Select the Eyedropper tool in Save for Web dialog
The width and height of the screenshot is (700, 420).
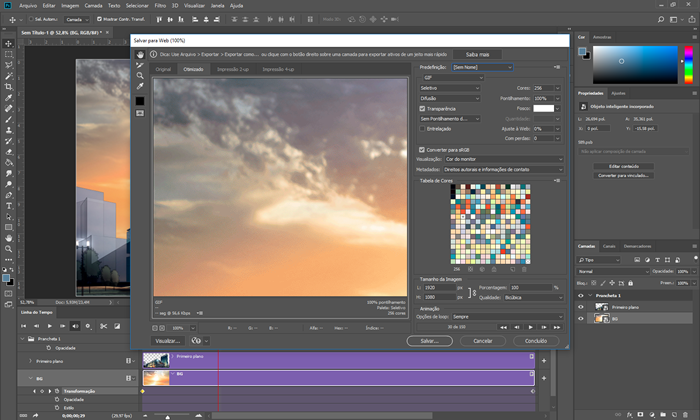(x=140, y=86)
